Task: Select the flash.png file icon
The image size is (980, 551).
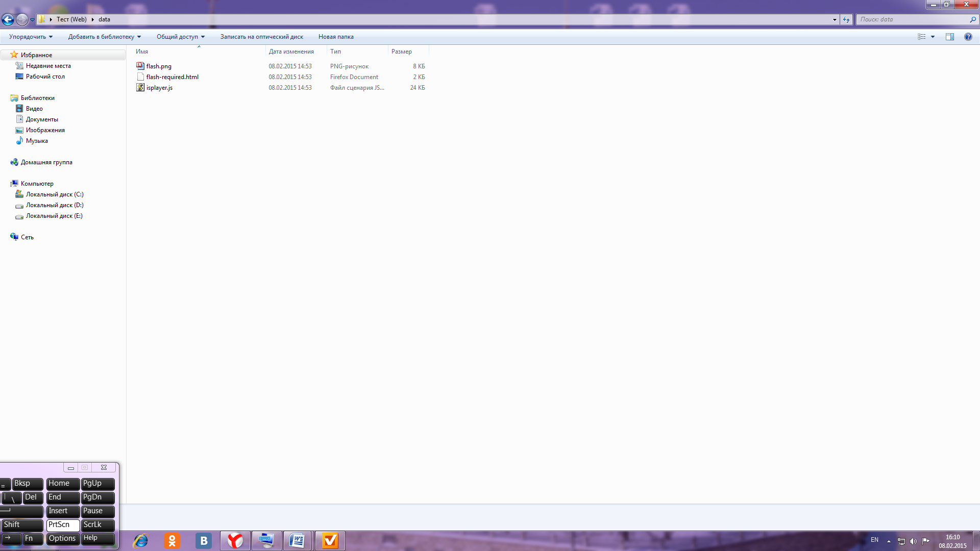Action: [x=140, y=66]
